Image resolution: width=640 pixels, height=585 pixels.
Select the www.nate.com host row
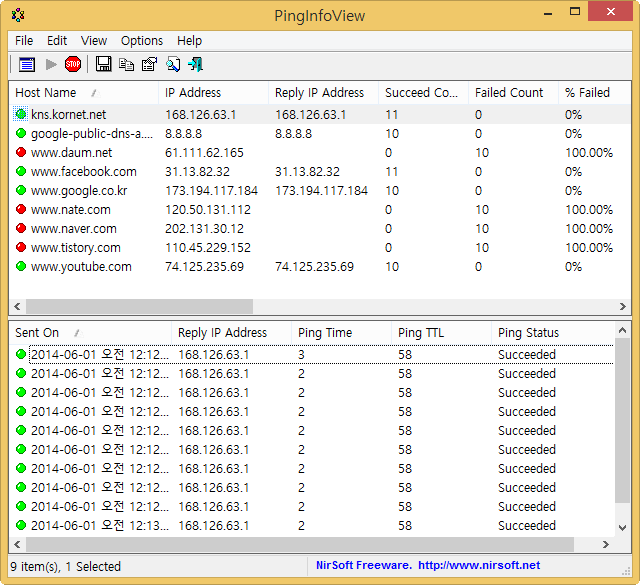point(320,209)
